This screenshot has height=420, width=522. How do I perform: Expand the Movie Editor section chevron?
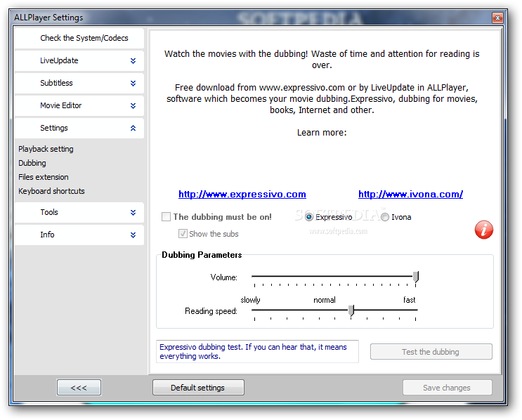(133, 106)
